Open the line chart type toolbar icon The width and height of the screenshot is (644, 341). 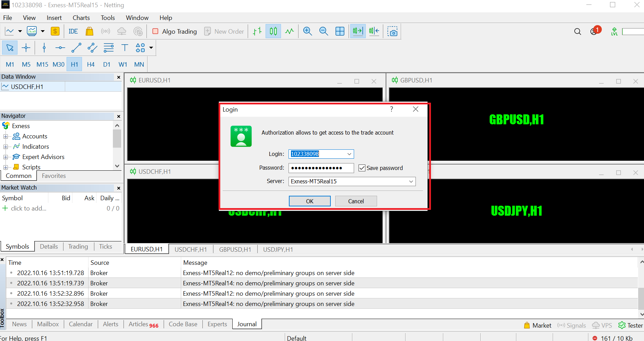(10, 31)
